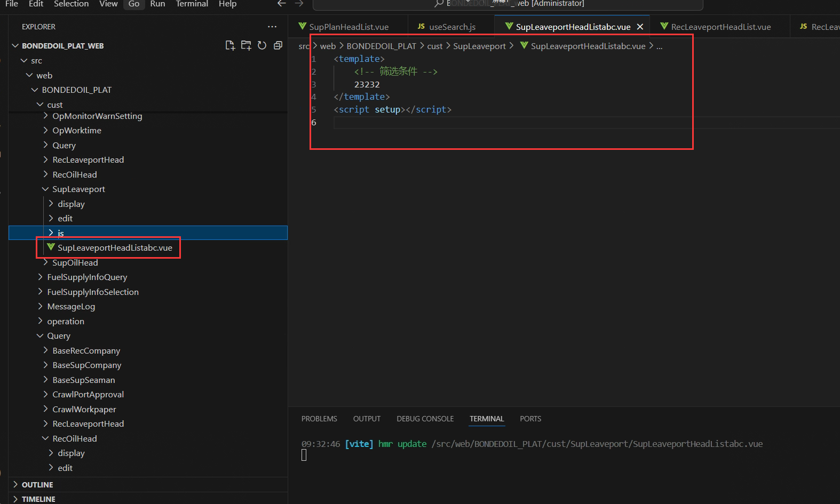The height and width of the screenshot is (504, 840).
Task: Expand the BaseRecCompany folder
Action: point(148,350)
